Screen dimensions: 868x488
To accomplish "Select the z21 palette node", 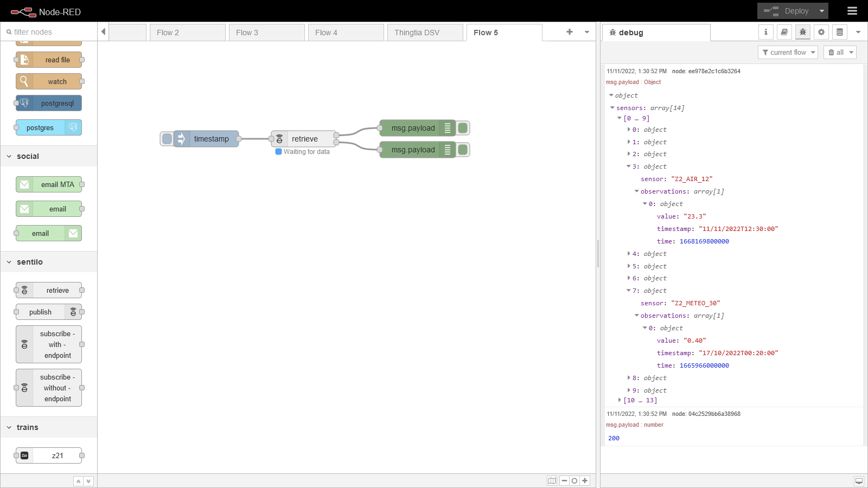I will (x=49, y=455).
